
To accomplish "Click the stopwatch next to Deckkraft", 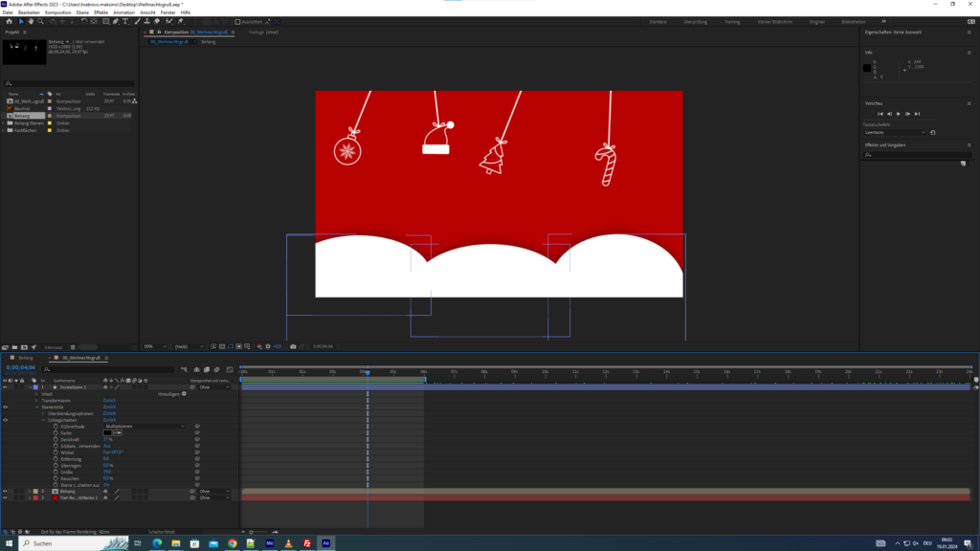I will pos(56,439).
